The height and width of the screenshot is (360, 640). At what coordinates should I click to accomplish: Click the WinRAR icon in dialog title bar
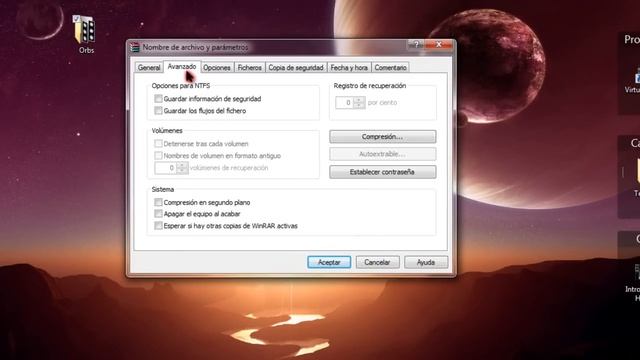(x=135, y=47)
